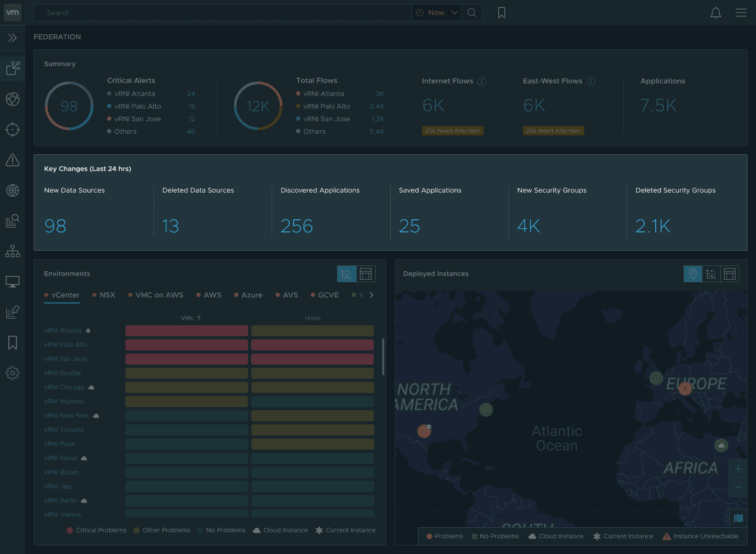Open the notifications bell
Screen dimensions: 756x554
pyautogui.click(x=716, y=13)
